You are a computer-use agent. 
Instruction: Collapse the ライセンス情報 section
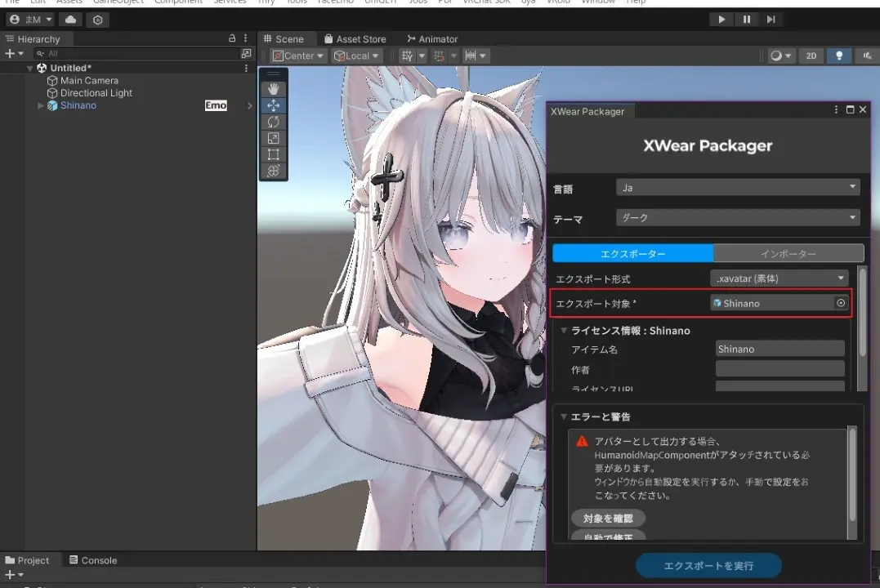click(564, 331)
